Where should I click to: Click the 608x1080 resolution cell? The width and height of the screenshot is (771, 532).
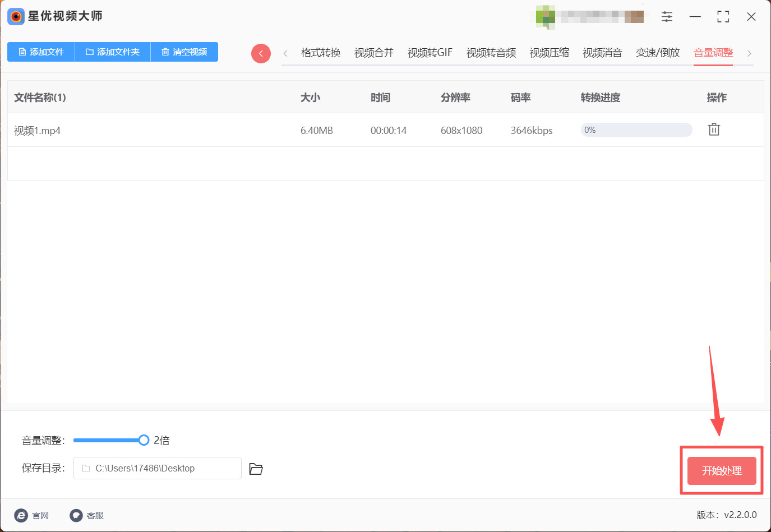tap(461, 131)
